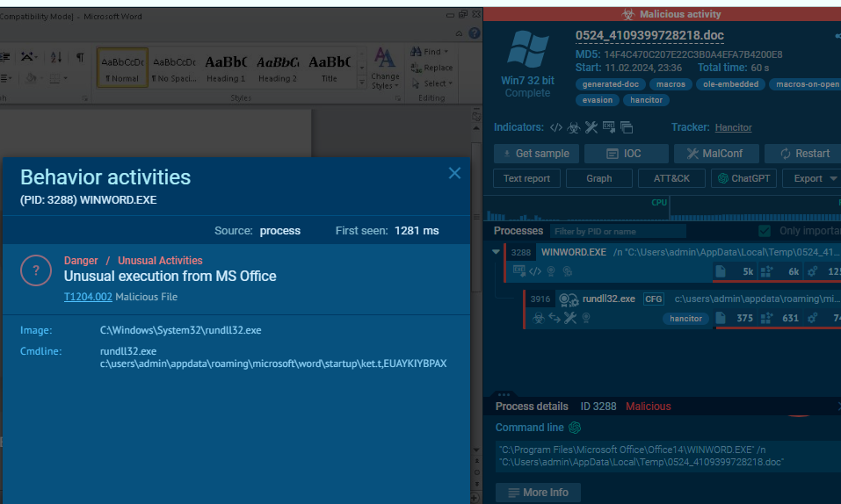This screenshot has width=841, height=504.
Task: Select the hancitor tag under MD5
Action: pyautogui.click(x=646, y=100)
